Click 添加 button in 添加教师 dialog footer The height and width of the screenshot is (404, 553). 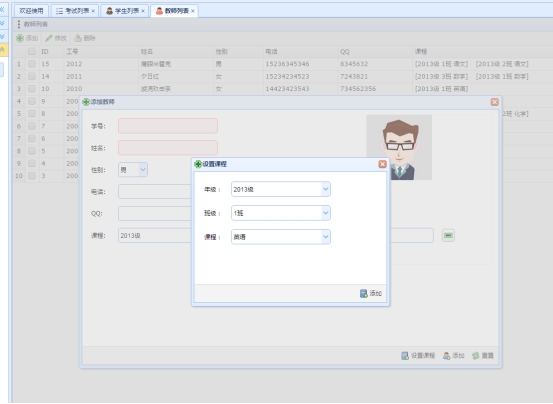(454, 356)
